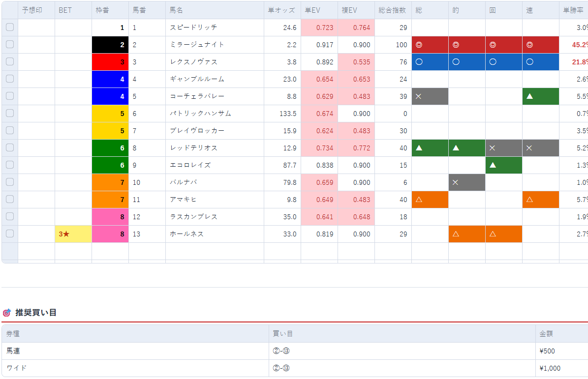Click the white frame 1 cell
The height and width of the screenshot is (379, 588).
[x=110, y=28]
